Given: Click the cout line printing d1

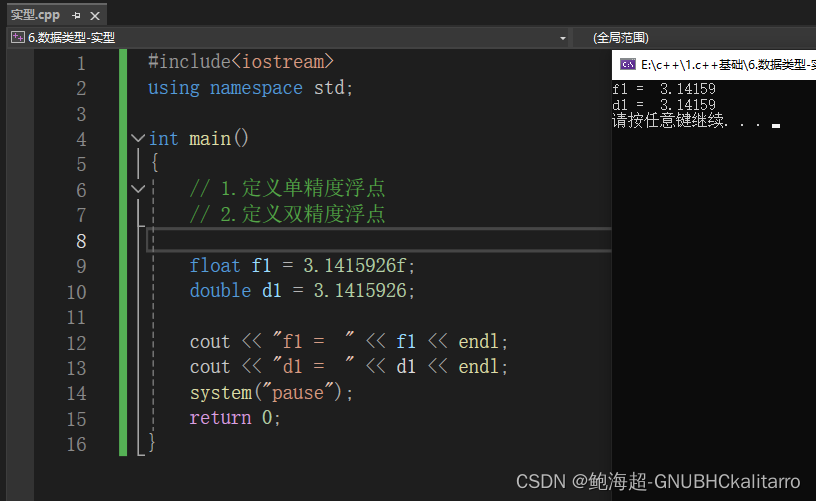Looking at the screenshot, I should coord(349,367).
